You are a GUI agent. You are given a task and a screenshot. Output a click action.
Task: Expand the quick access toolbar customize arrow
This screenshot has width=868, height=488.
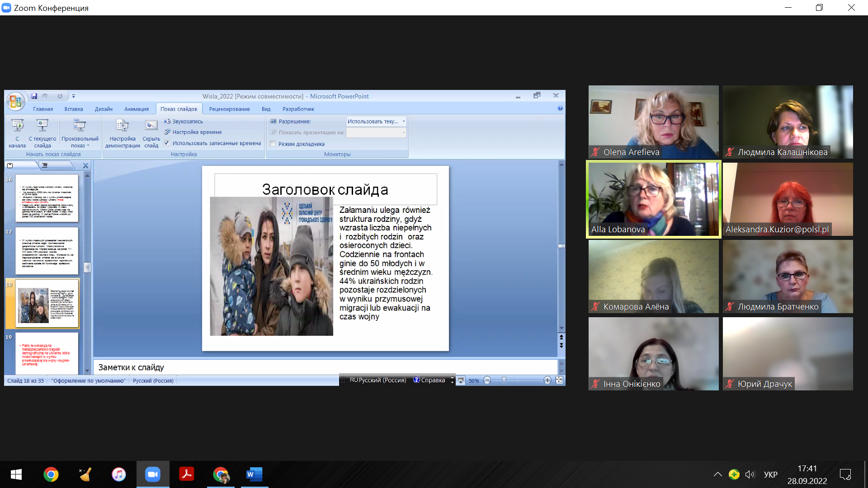(74, 96)
